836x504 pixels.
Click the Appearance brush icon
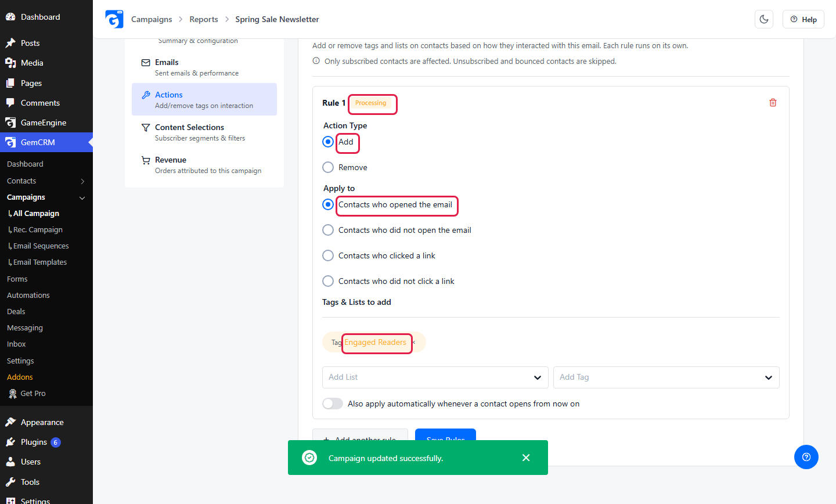point(10,422)
